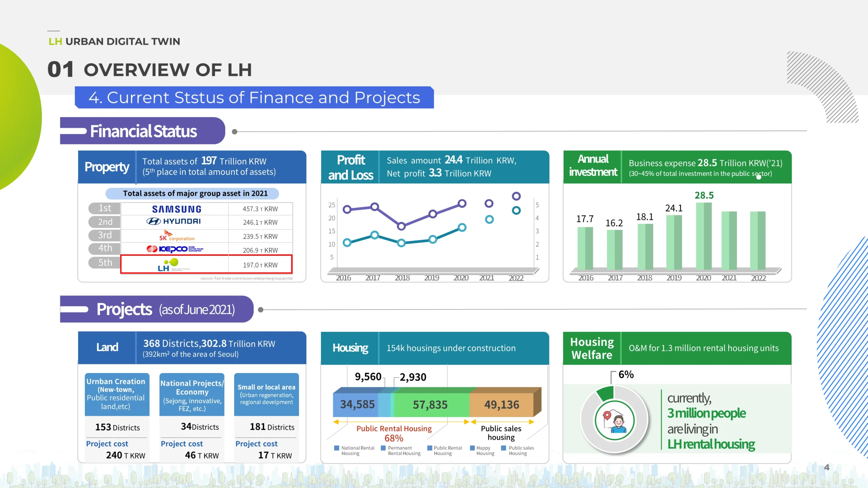Click the Permanent Rental Housing legend swatch

point(383,448)
